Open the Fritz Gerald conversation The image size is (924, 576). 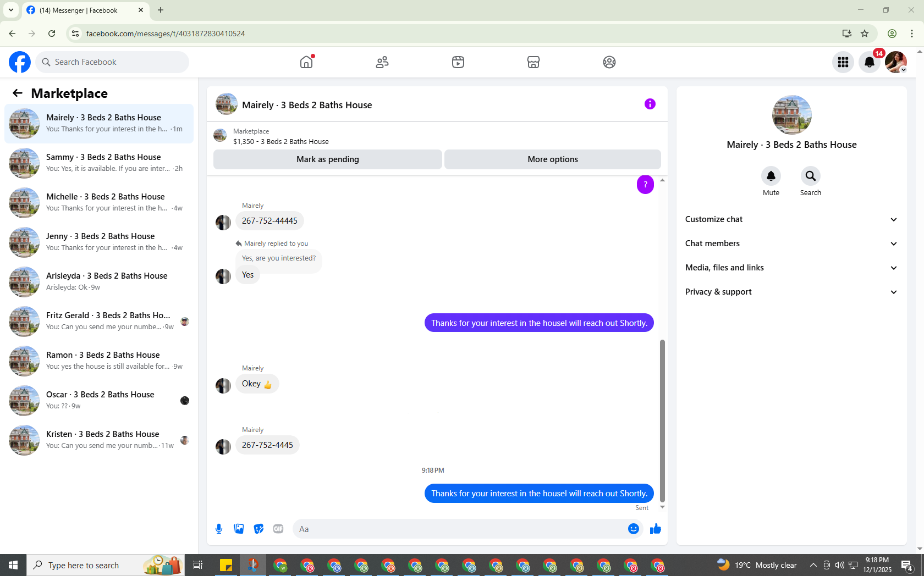click(99, 322)
